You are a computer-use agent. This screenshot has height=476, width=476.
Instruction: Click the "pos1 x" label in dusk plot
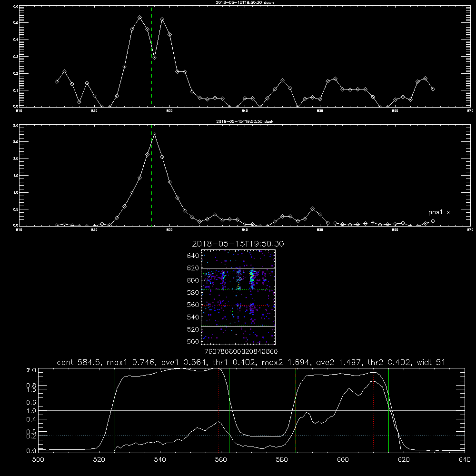coord(439,212)
